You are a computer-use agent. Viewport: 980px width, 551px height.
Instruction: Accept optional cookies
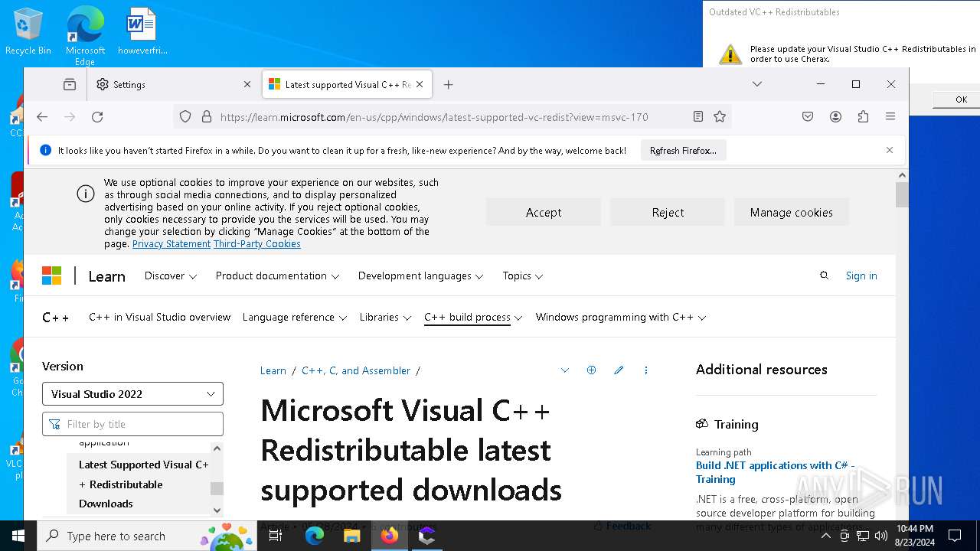[x=544, y=212]
